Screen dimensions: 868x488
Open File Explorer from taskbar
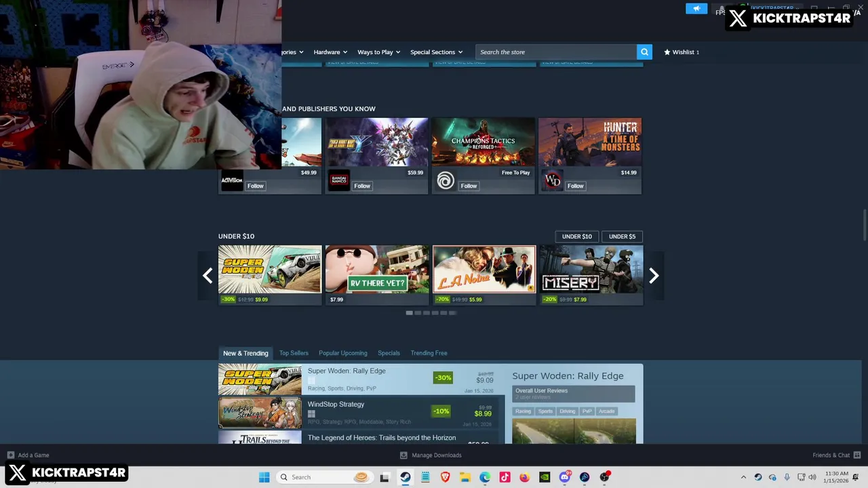point(465,477)
